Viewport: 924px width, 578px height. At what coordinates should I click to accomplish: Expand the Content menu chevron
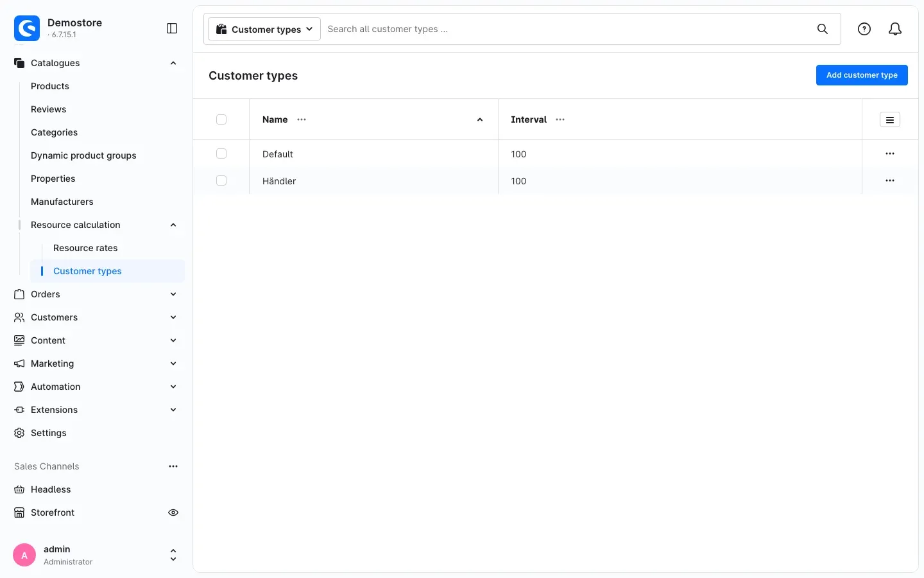[173, 340]
